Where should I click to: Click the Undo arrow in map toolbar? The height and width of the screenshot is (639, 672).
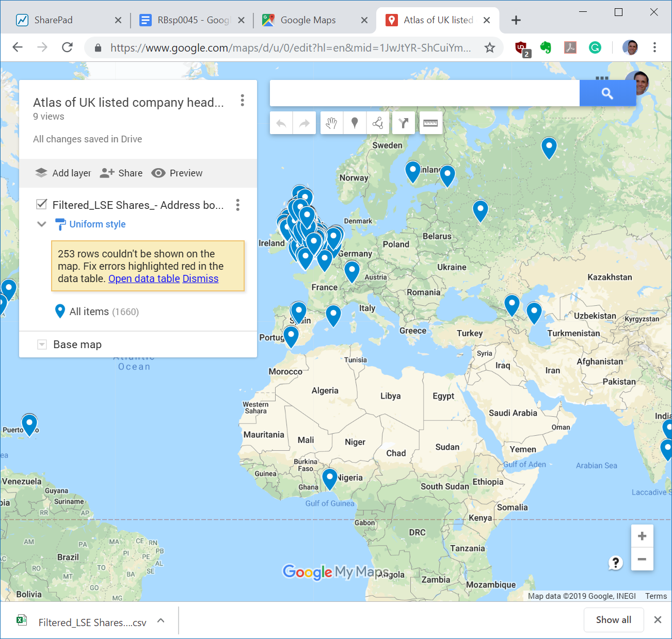281,123
